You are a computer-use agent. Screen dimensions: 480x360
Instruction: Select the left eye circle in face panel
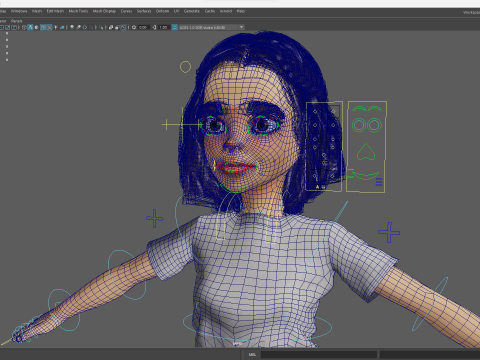pos(359,125)
